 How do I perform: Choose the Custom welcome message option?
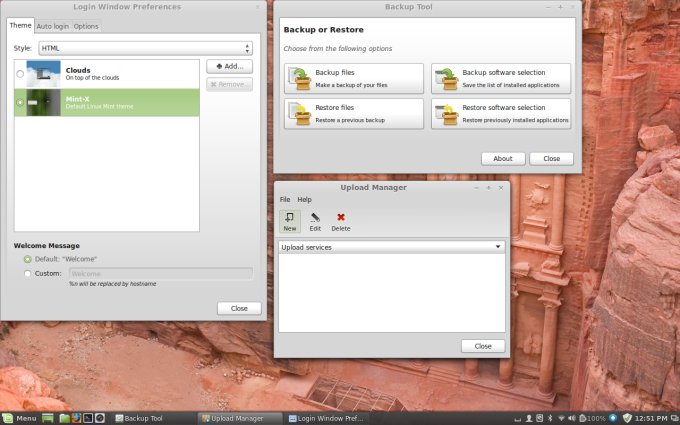(28, 273)
